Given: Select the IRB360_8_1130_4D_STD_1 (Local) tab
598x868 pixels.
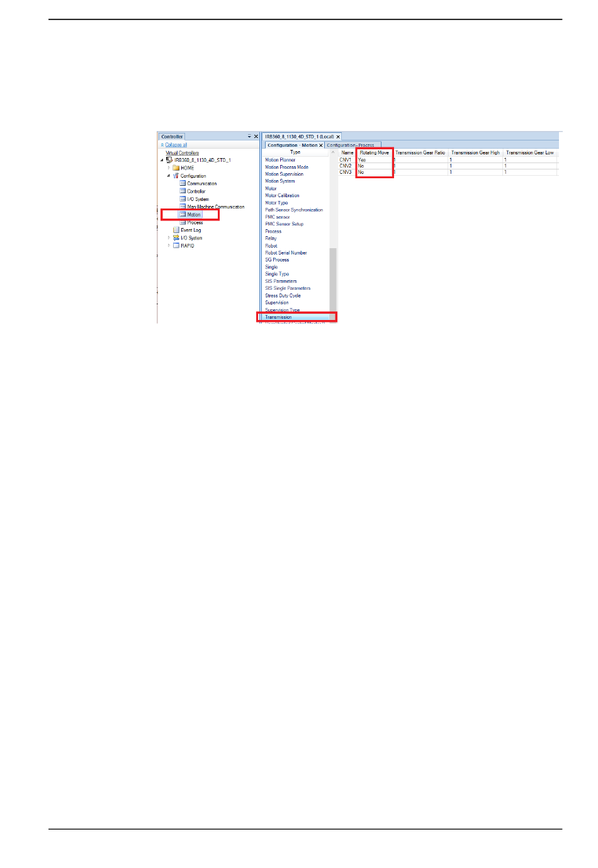Looking at the screenshot, I should pos(299,137).
